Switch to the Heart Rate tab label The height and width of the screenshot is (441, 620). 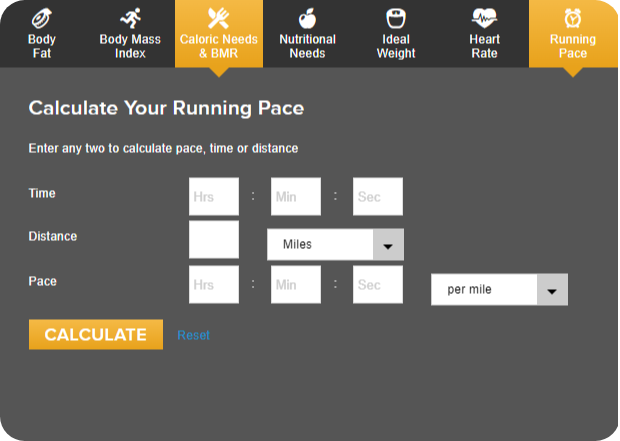tap(484, 46)
